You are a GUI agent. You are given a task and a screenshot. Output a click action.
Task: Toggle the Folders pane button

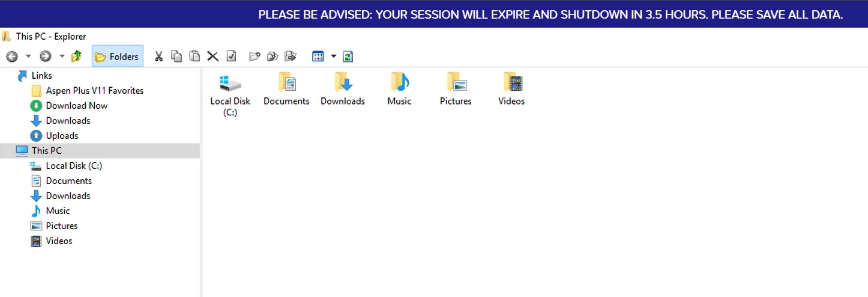click(x=117, y=57)
